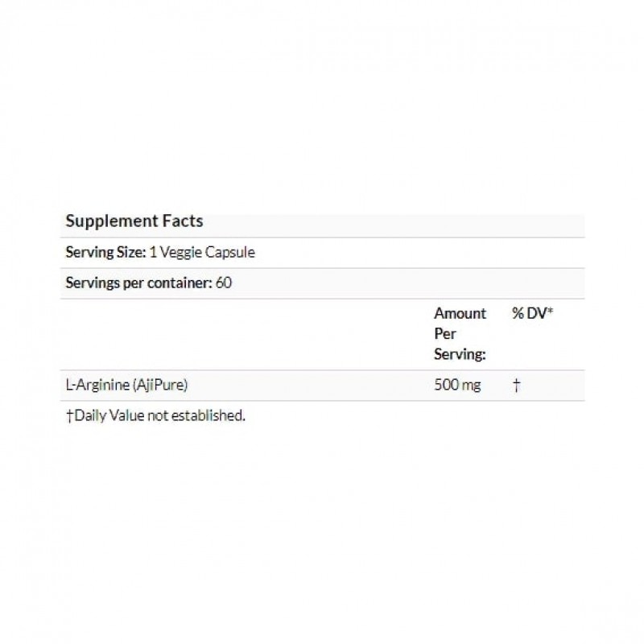Click Serving: in the Amount column header
Image resolution: width=644 pixels, height=644 pixels.
coord(458,353)
